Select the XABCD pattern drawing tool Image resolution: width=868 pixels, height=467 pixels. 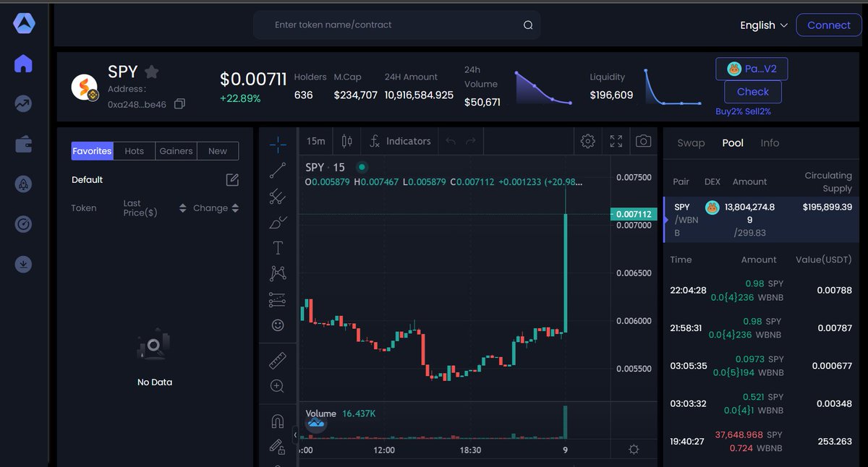[277, 273]
